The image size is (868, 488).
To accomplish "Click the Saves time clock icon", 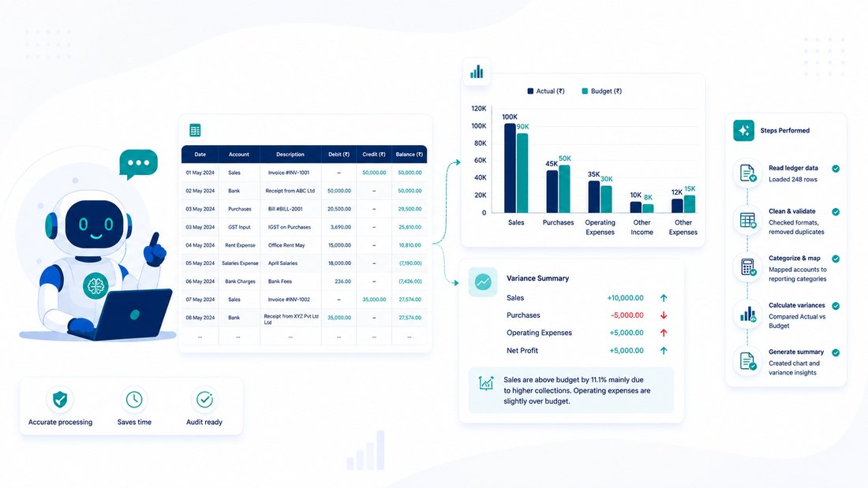I will 134,399.
